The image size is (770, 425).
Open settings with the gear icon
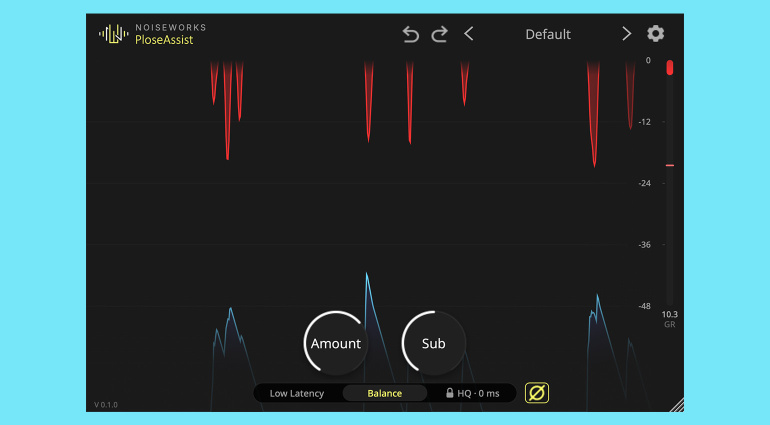coord(656,33)
